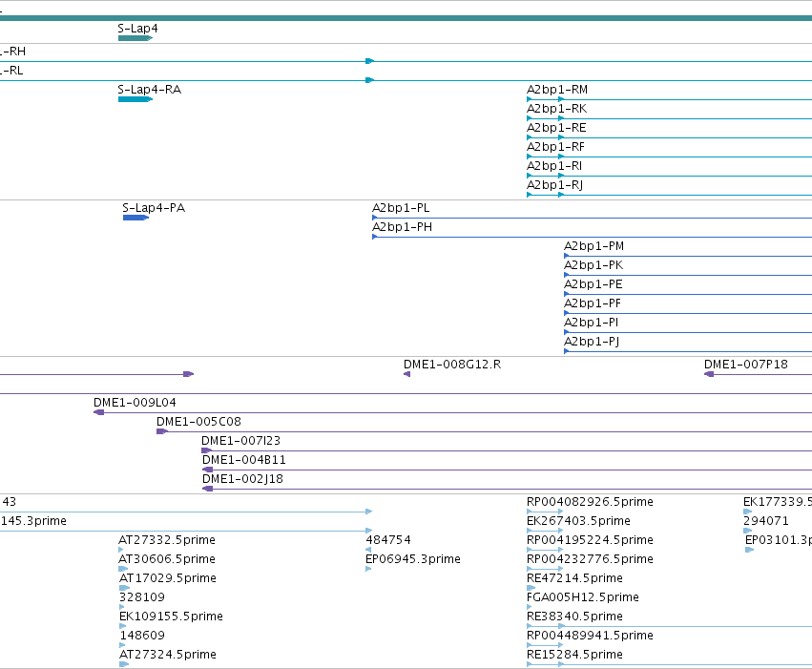Click the A2bp1-PJ protein label
The image size is (812, 669).
592,343
